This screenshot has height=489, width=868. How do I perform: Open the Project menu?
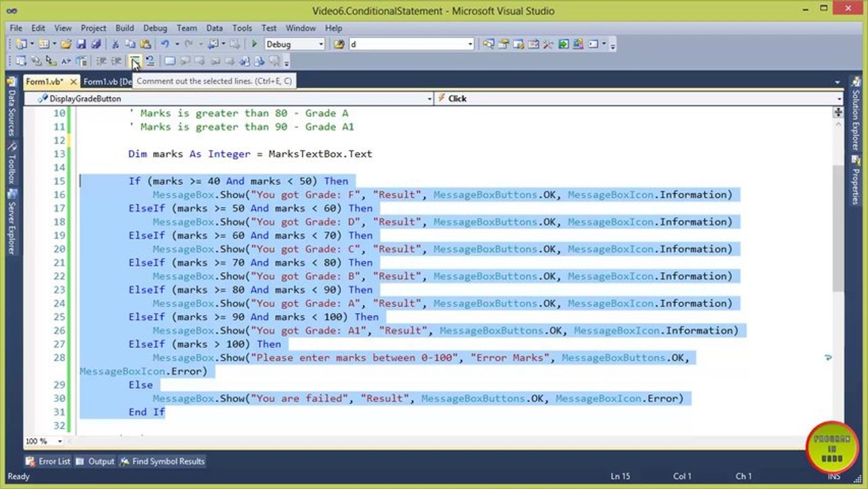point(93,28)
